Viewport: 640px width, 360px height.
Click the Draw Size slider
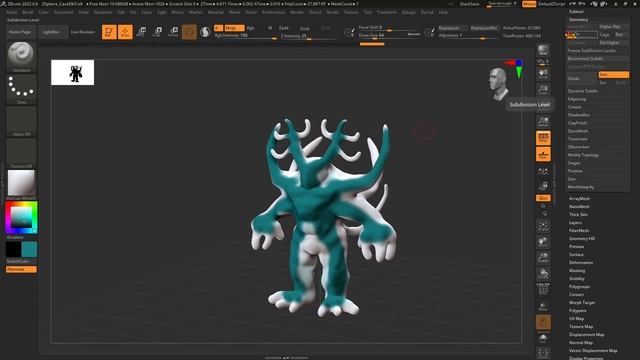(x=390, y=36)
